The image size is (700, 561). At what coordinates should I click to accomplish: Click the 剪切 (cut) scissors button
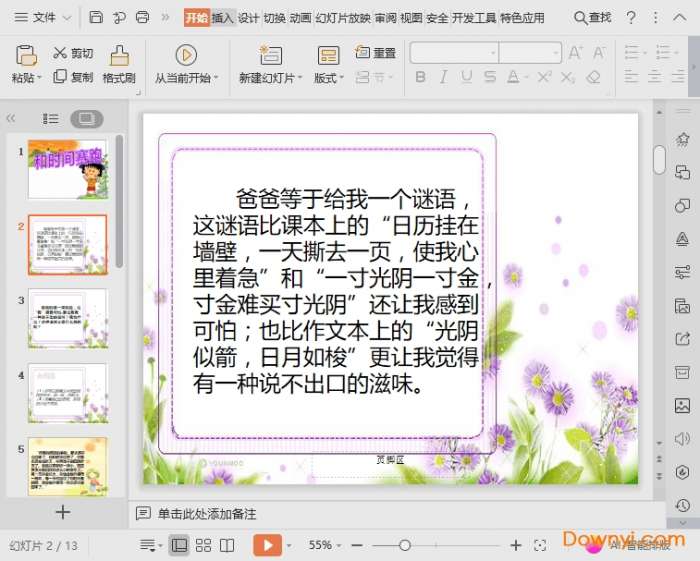point(73,53)
